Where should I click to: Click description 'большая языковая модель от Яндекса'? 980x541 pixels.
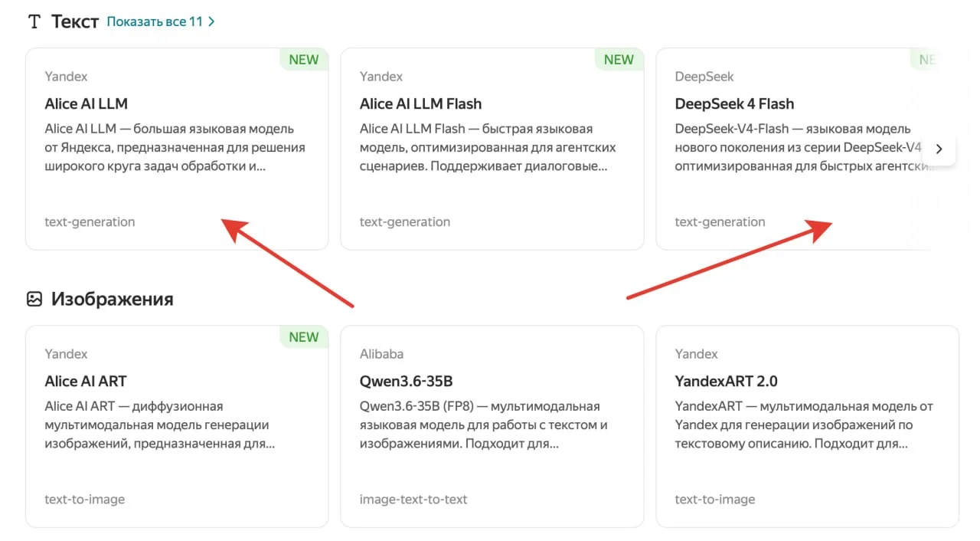coord(175,147)
